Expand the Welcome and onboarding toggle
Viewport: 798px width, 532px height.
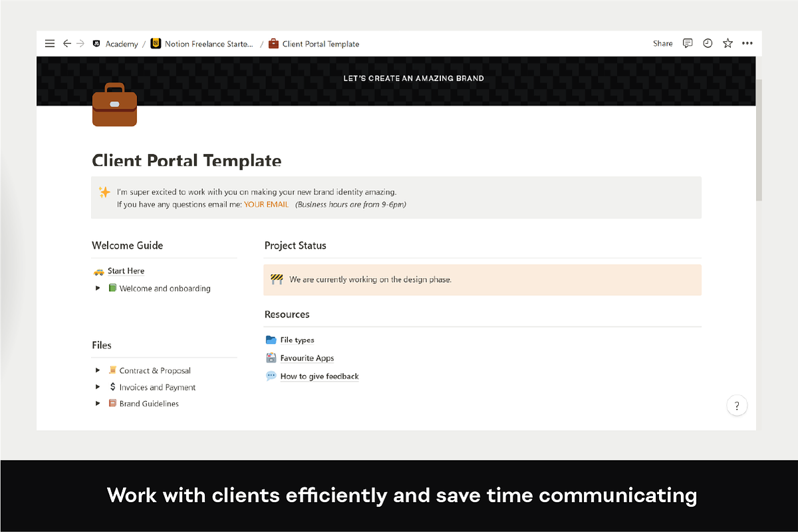[98, 289]
